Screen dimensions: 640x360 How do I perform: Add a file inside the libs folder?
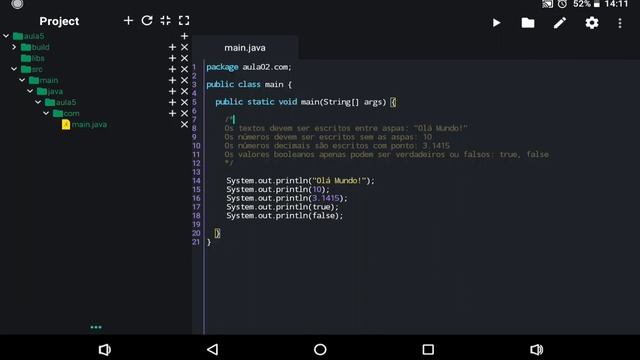click(x=172, y=58)
